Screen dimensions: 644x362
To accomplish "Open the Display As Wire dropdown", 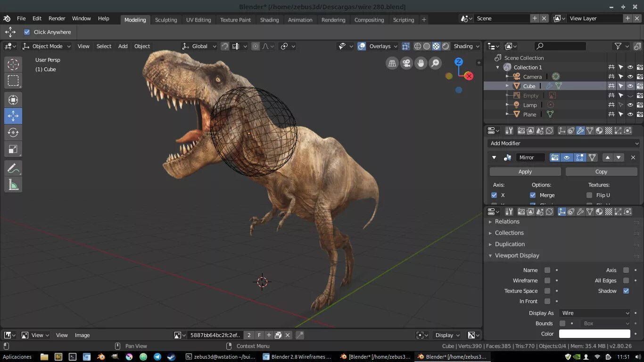I will (x=595, y=313).
